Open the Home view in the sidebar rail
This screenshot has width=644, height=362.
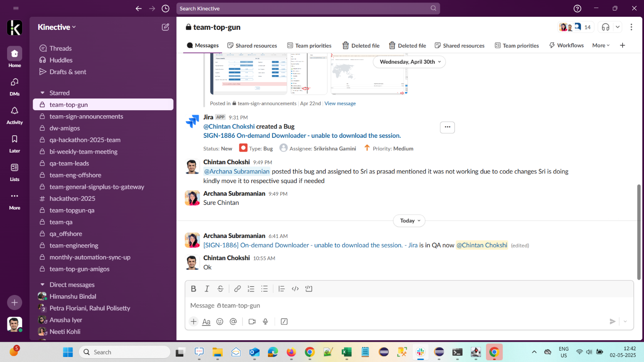coord(15,57)
